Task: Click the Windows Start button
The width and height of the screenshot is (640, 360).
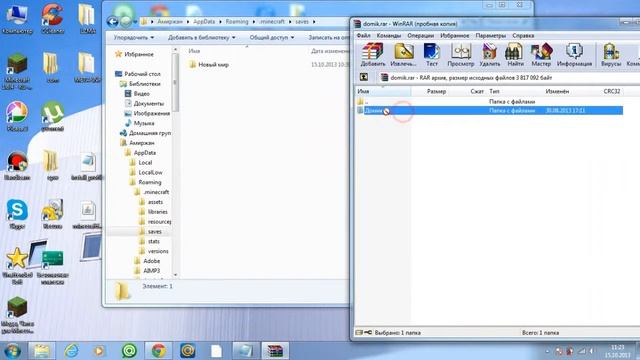Action: tap(12, 351)
